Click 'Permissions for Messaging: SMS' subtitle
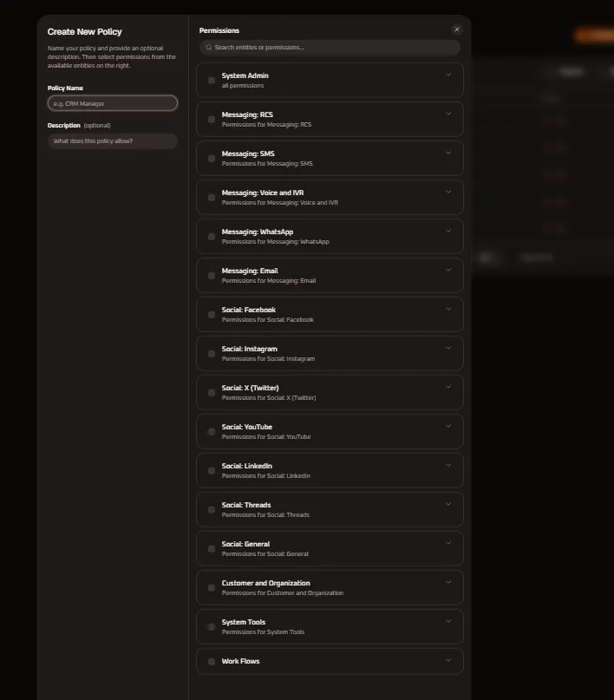 tap(267, 164)
